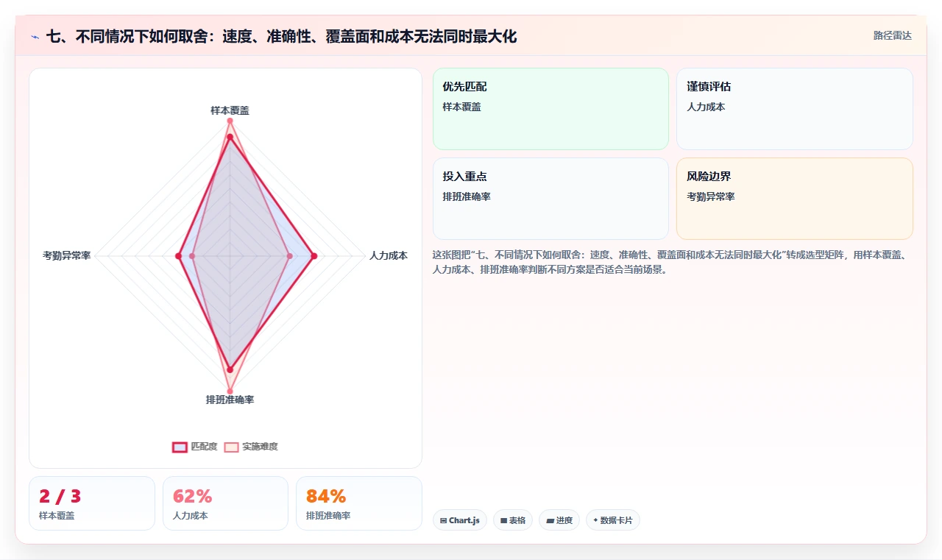Click the dark red data point on 人力成本 axis
The height and width of the screenshot is (560, 942).
[x=314, y=256]
